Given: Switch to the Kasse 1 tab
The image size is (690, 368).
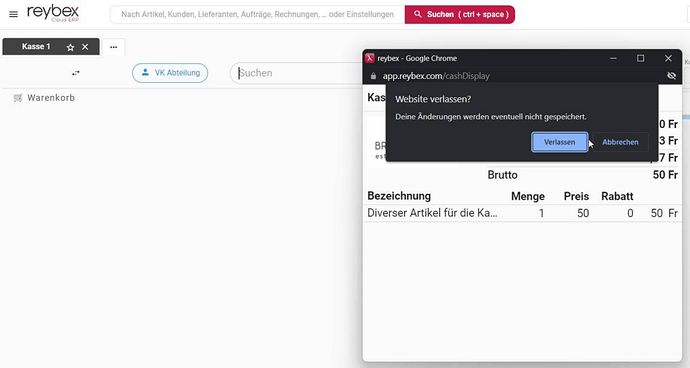Looking at the screenshot, I should point(36,47).
